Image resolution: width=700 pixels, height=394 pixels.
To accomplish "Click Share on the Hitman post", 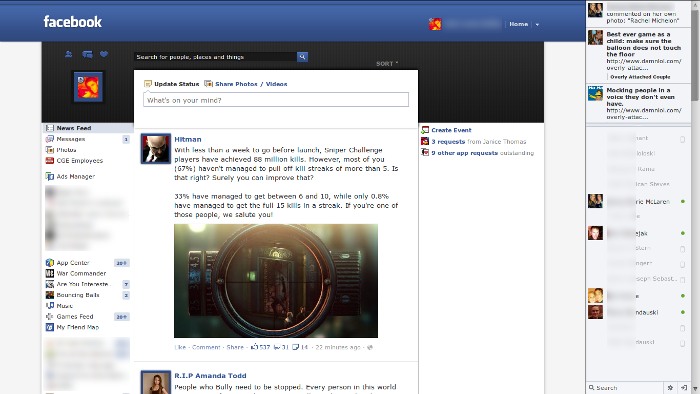I will click(235, 347).
